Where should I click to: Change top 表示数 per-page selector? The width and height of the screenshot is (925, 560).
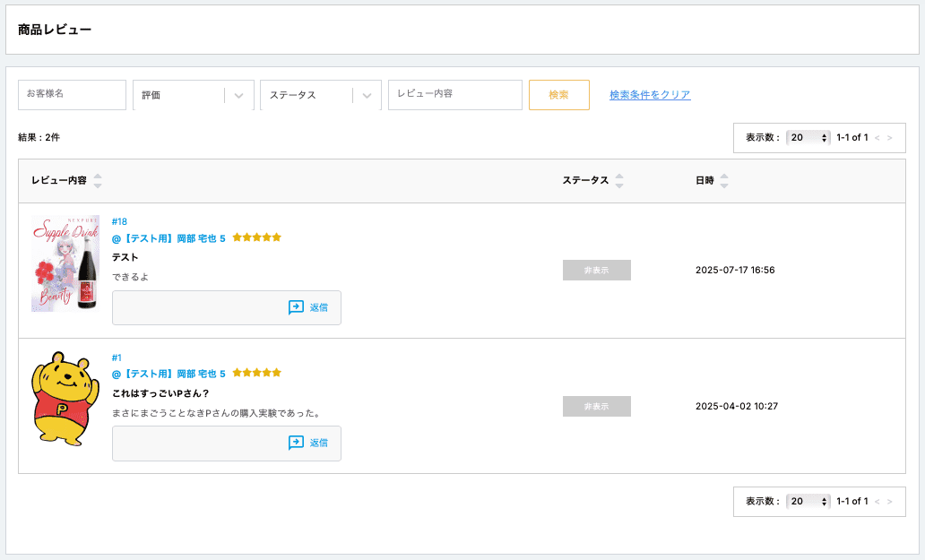click(x=808, y=138)
